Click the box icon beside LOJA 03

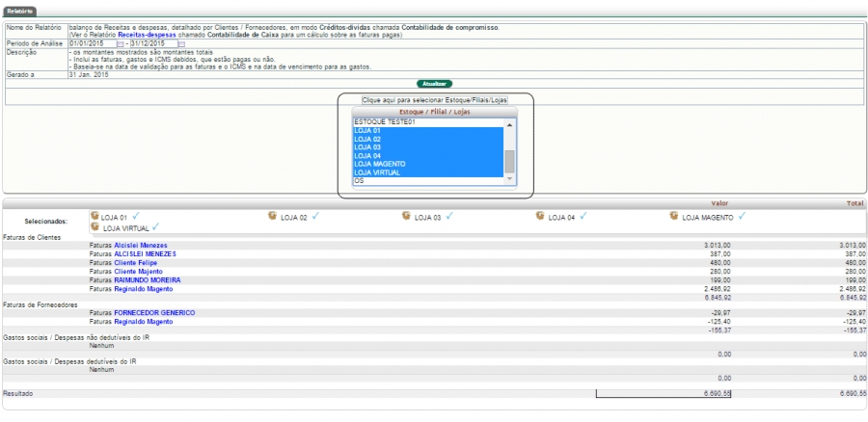click(406, 216)
